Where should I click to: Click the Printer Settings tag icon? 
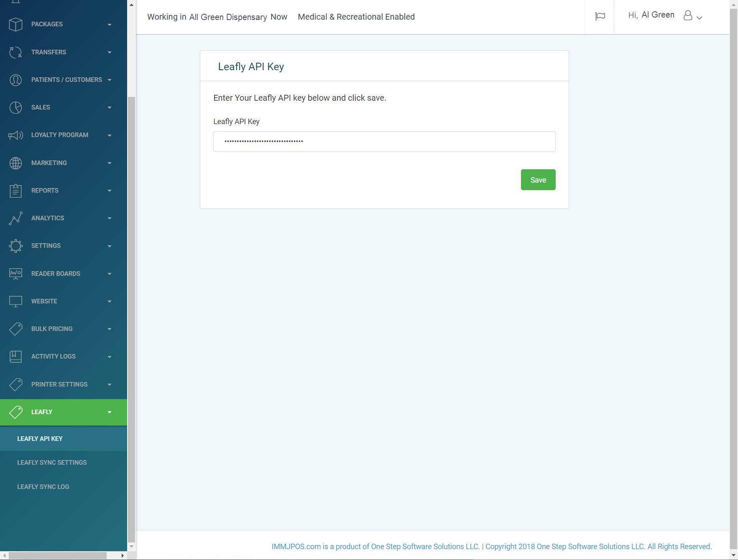coord(15,384)
